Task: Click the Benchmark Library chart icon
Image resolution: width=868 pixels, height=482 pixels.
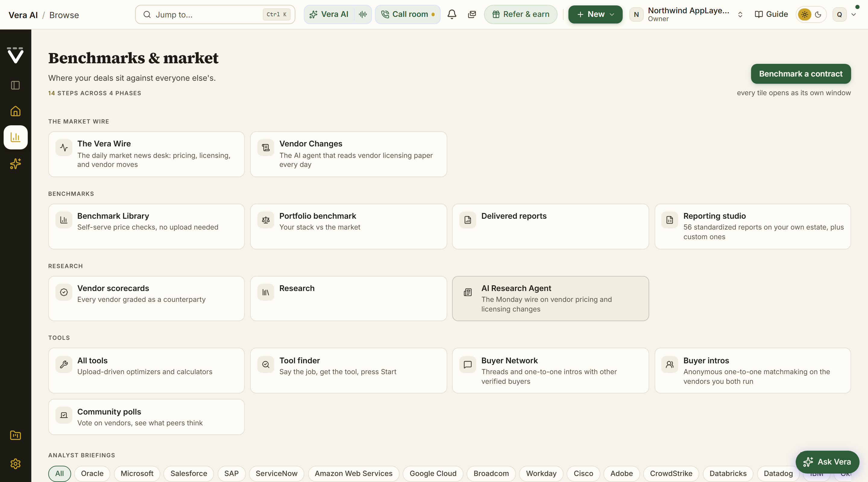Action: 64,220
